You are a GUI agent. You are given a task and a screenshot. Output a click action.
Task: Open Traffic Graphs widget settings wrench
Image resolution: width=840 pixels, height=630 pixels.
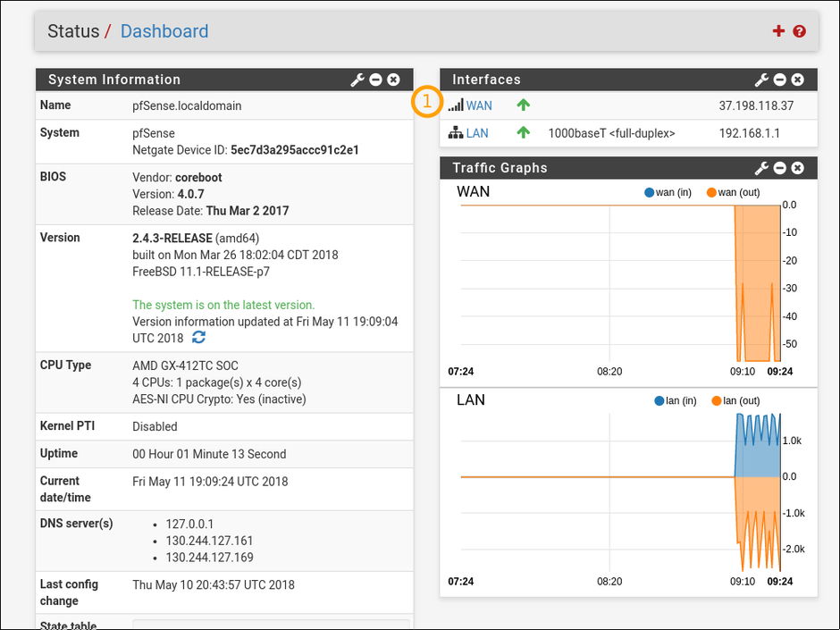761,168
